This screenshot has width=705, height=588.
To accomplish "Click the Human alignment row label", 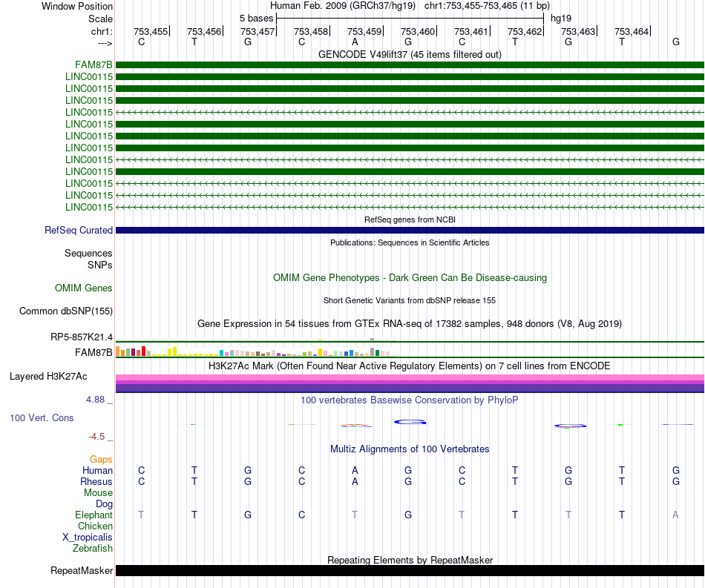I will 97,470.
